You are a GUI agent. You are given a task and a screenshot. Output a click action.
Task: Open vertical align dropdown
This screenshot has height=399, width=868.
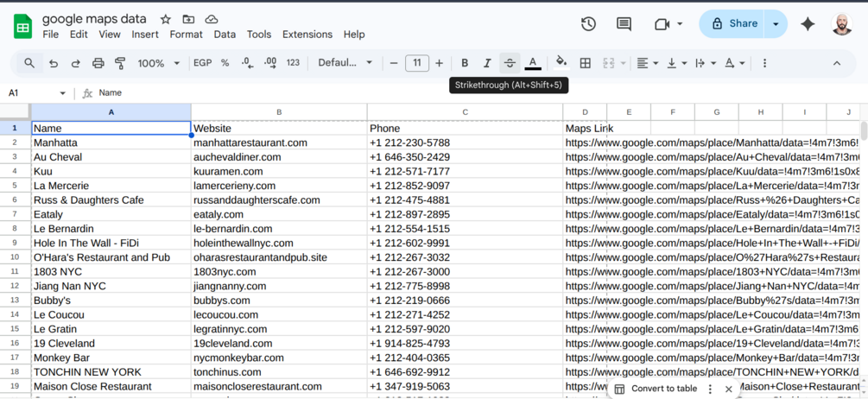pos(676,63)
